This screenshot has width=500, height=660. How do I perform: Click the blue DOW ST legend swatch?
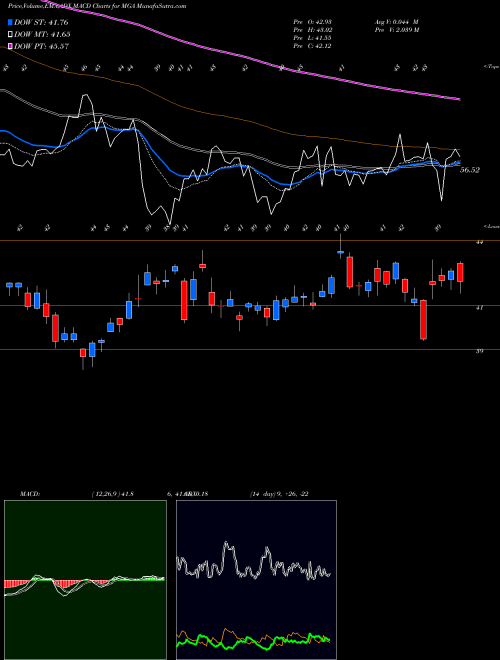click(11, 23)
